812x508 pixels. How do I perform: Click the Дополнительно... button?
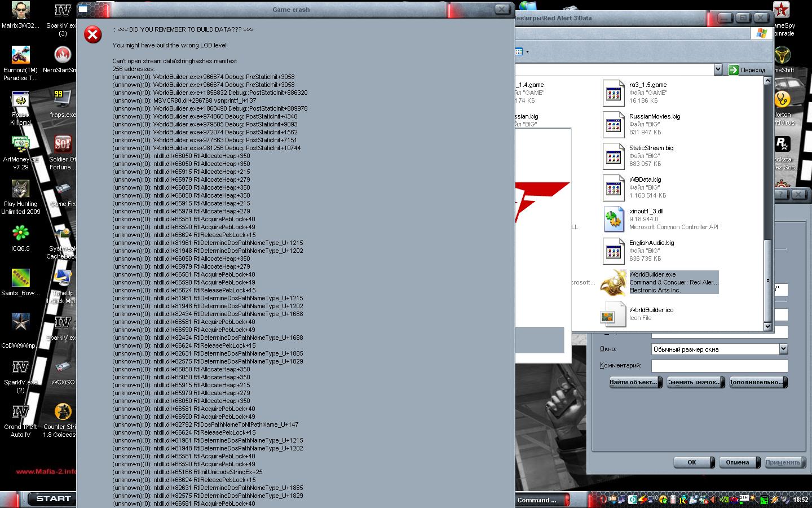click(x=757, y=382)
